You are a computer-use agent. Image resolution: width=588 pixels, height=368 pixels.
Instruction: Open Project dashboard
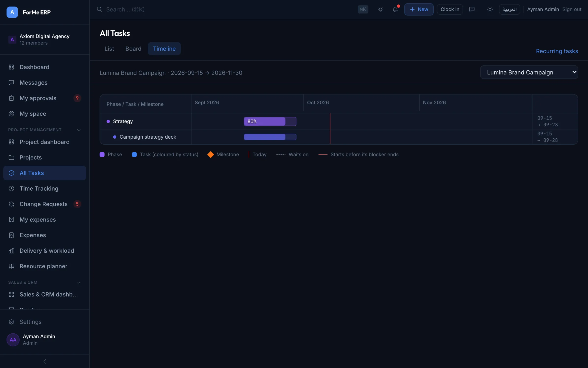click(45, 142)
